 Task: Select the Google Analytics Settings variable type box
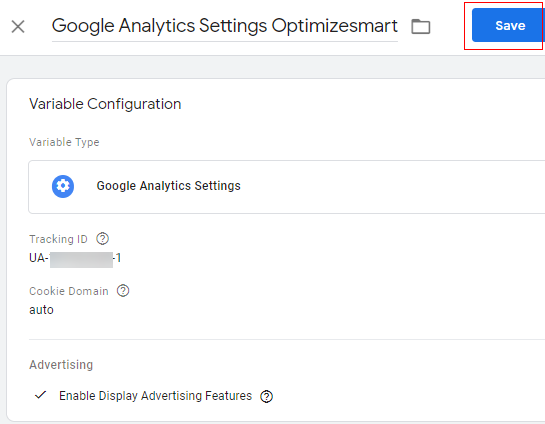tap(286, 187)
